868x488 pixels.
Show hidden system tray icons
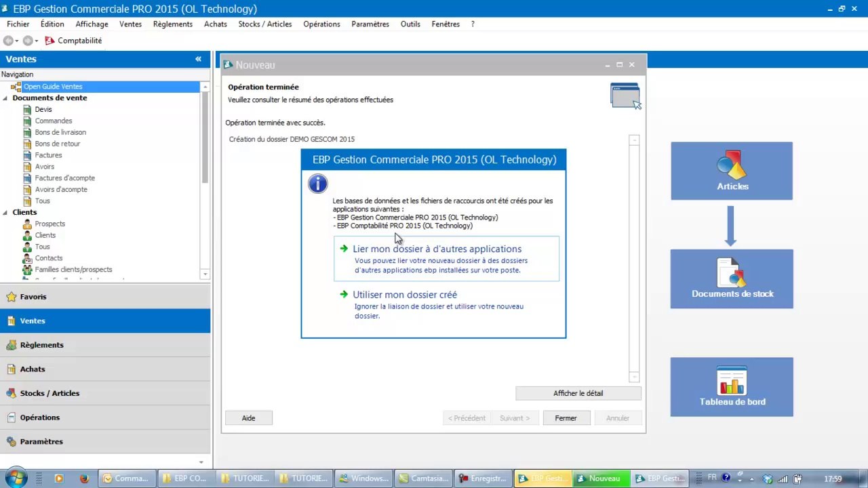point(751,479)
